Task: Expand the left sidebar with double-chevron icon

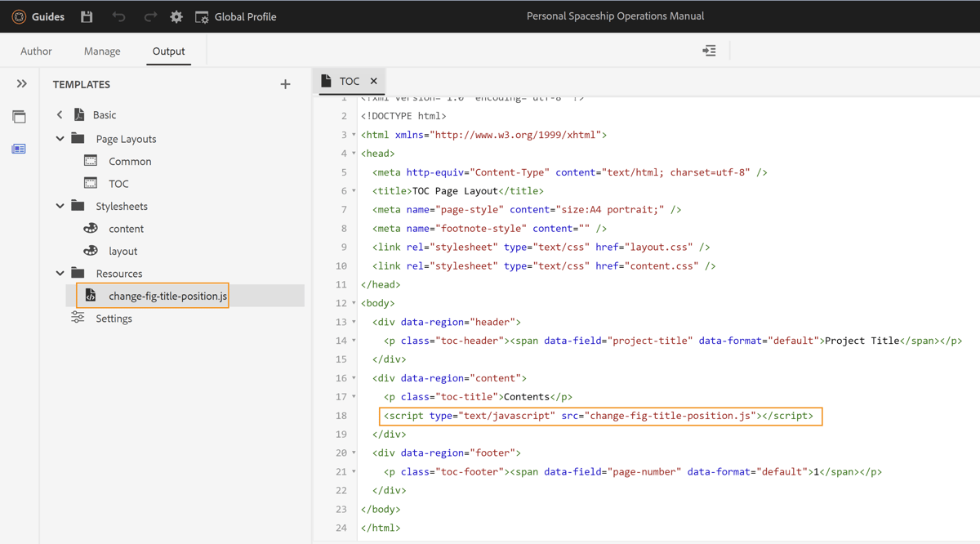Action: tap(21, 83)
